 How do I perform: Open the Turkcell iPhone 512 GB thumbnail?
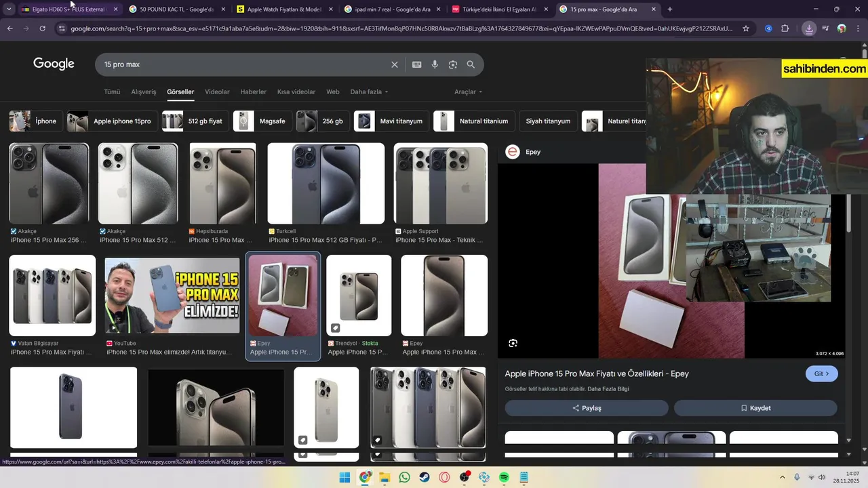[326, 184]
